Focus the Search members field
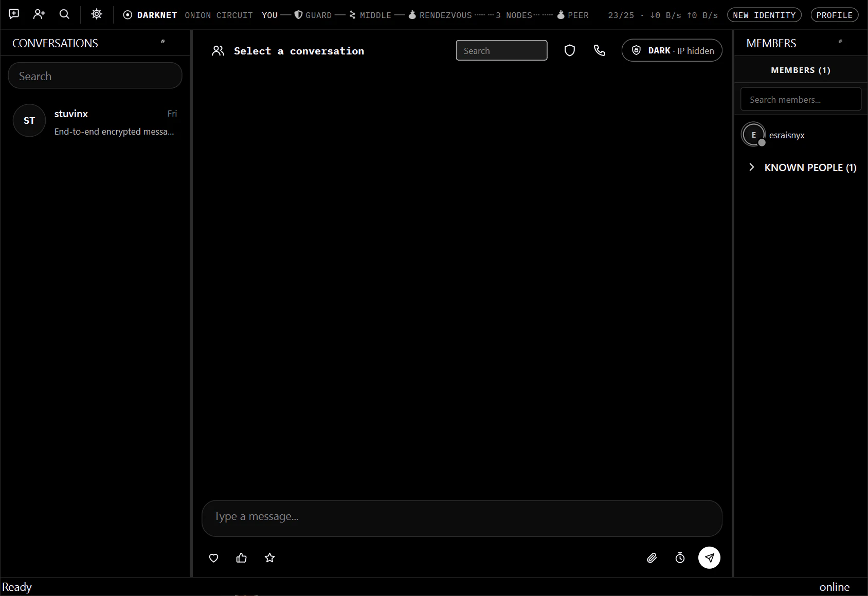 (801, 99)
